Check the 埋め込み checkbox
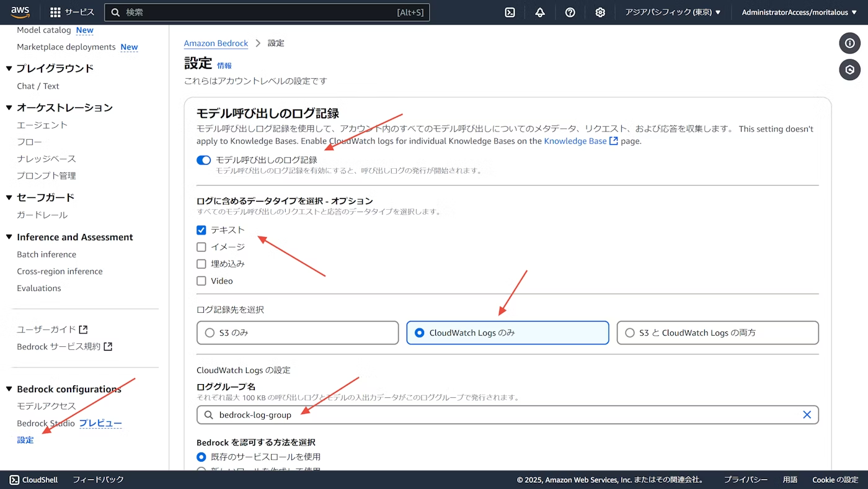868x489 pixels. pyautogui.click(x=201, y=264)
